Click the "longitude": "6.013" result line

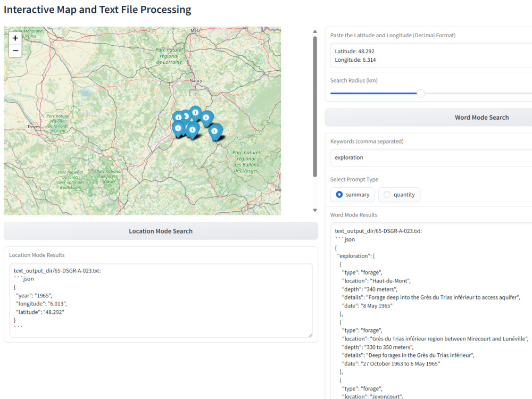click(41, 304)
